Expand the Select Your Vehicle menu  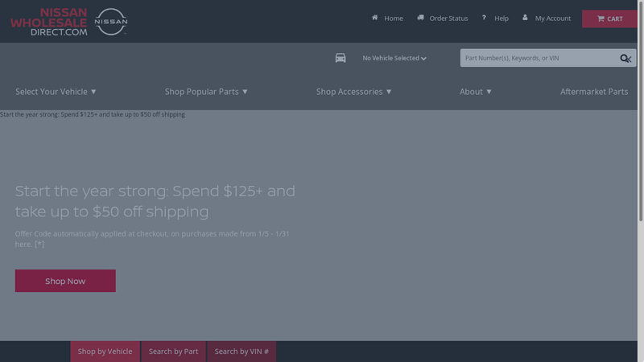coord(56,92)
